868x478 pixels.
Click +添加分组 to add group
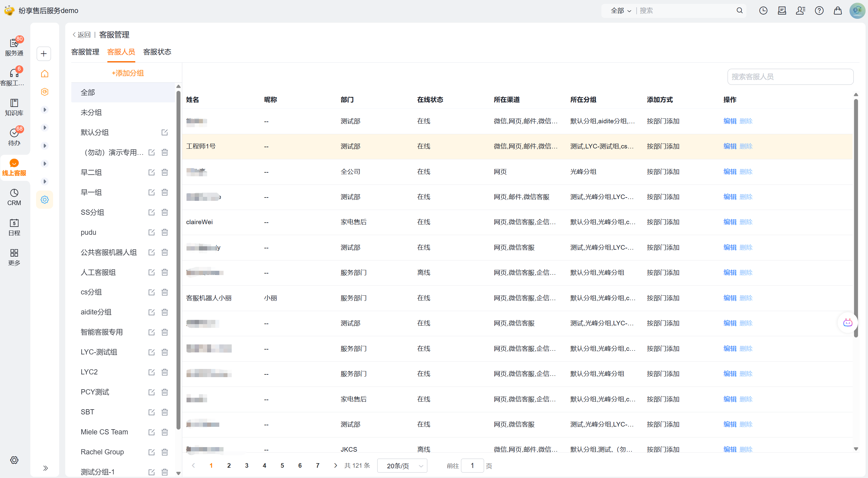point(127,73)
